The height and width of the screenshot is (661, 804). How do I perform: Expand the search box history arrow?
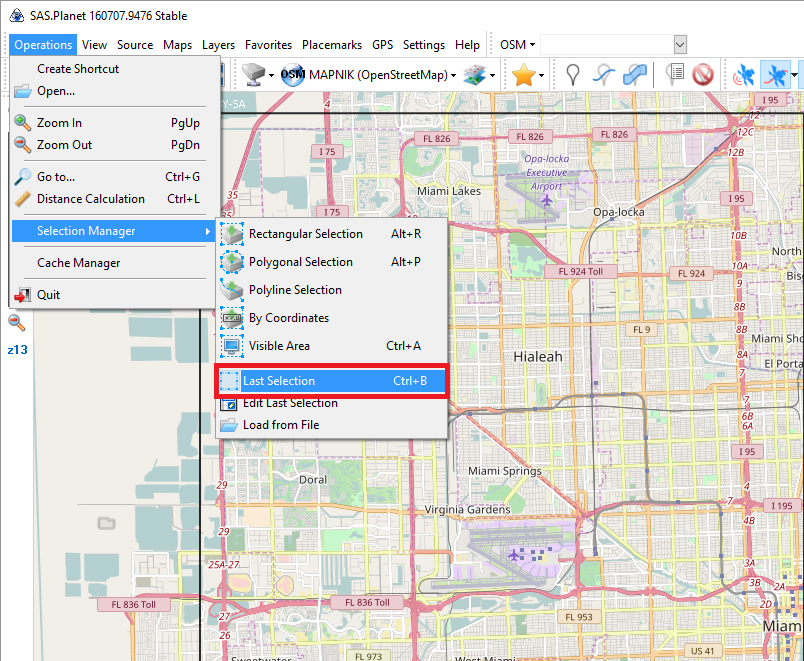click(680, 45)
